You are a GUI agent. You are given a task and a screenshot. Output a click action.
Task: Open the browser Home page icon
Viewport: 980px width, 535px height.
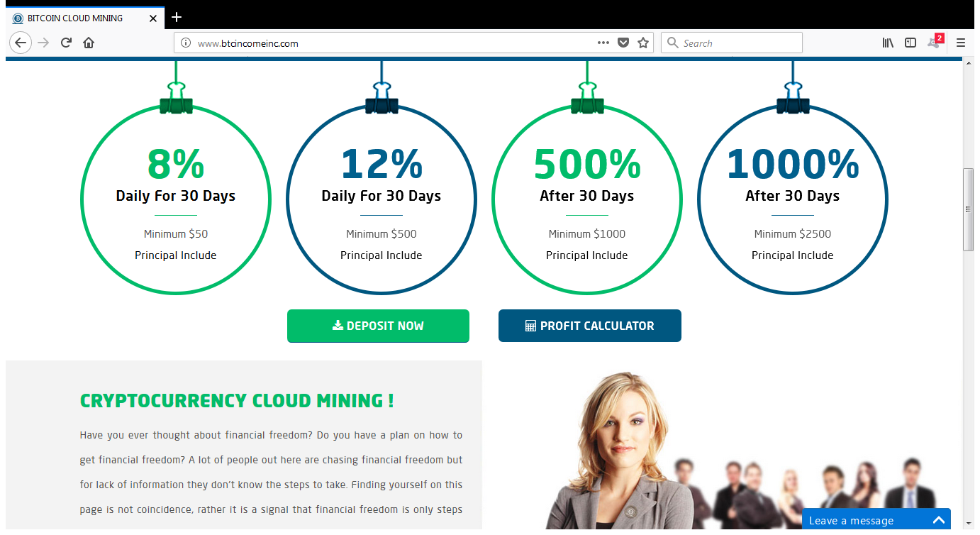click(x=88, y=43)
